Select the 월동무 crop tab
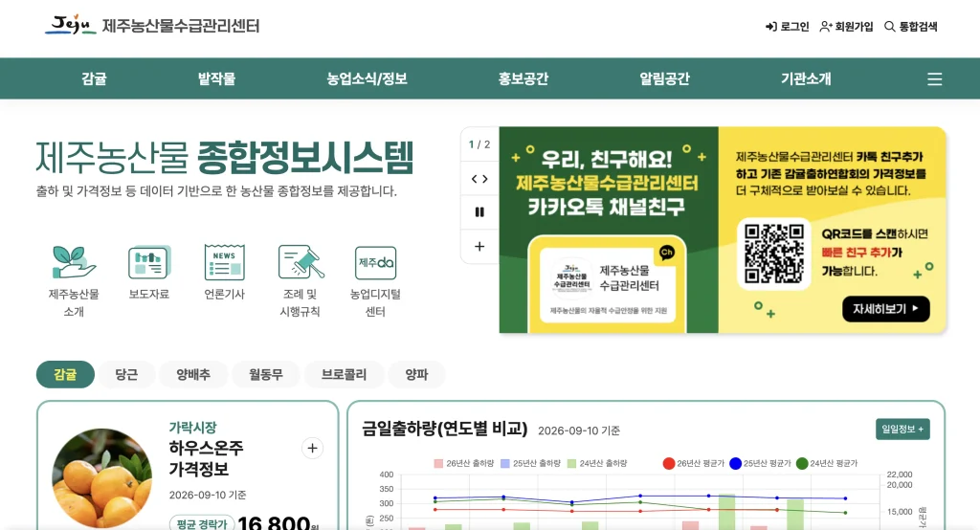 coord(266,374)
